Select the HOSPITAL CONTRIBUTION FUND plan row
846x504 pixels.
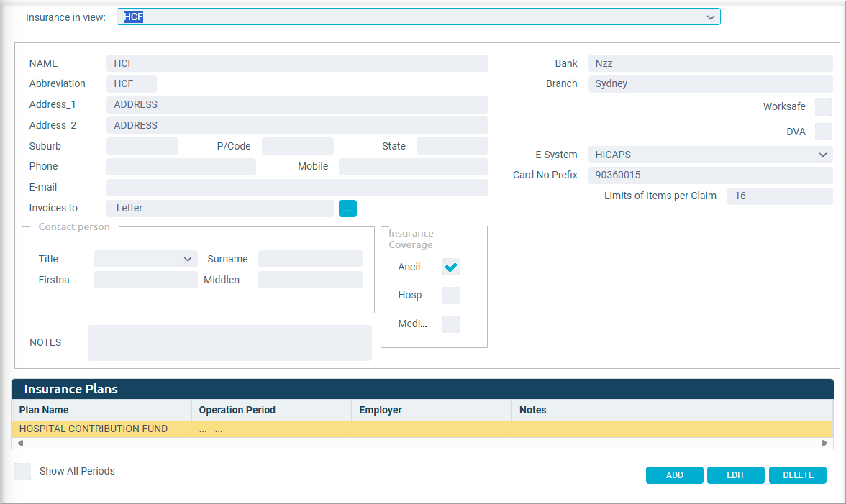422,429
